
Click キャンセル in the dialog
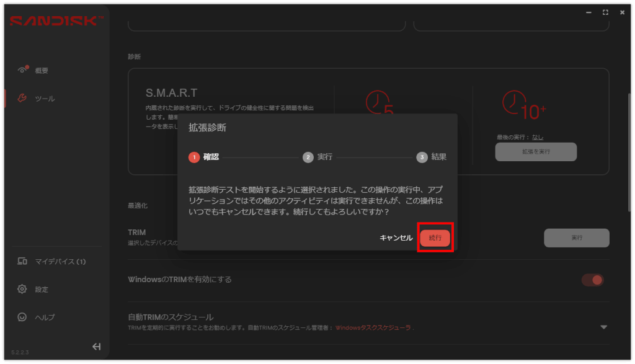[x=396, y=238]
